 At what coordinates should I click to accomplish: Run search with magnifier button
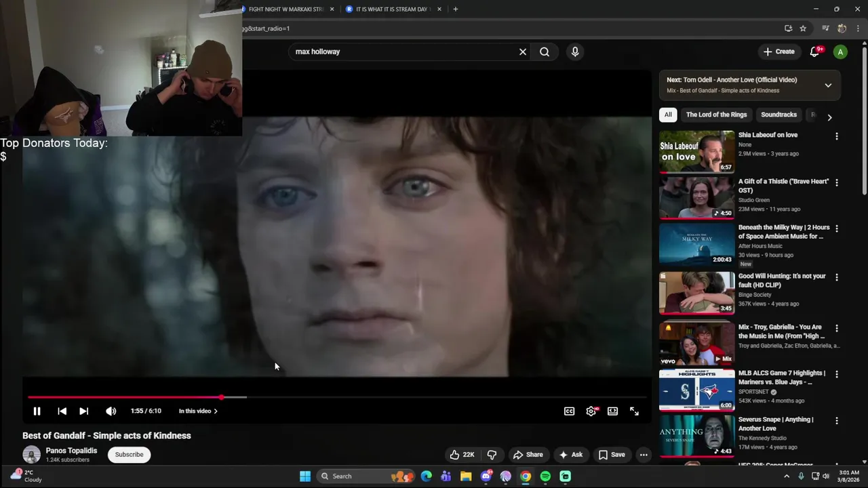(x=545, y=52)
